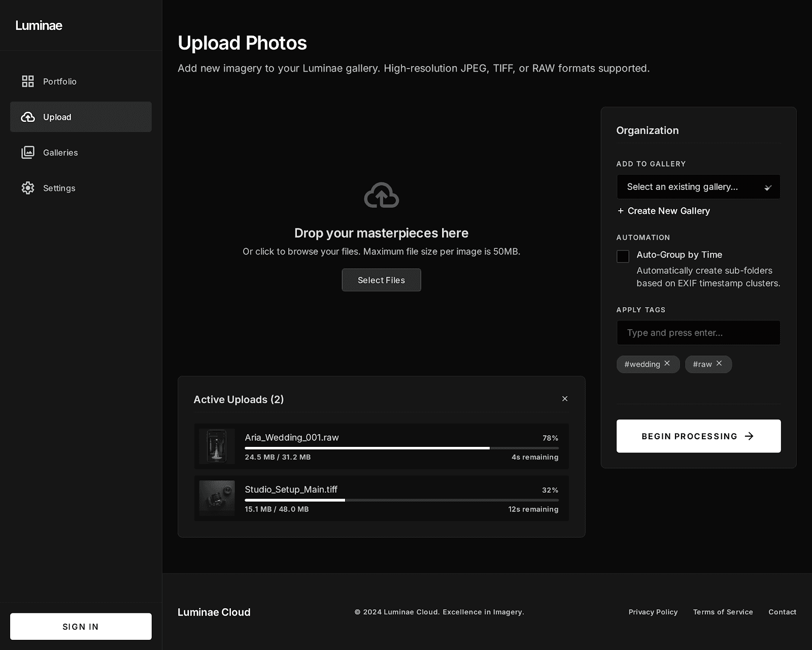Click Begin Processing button
812x650 pixels.
[698, 436]
